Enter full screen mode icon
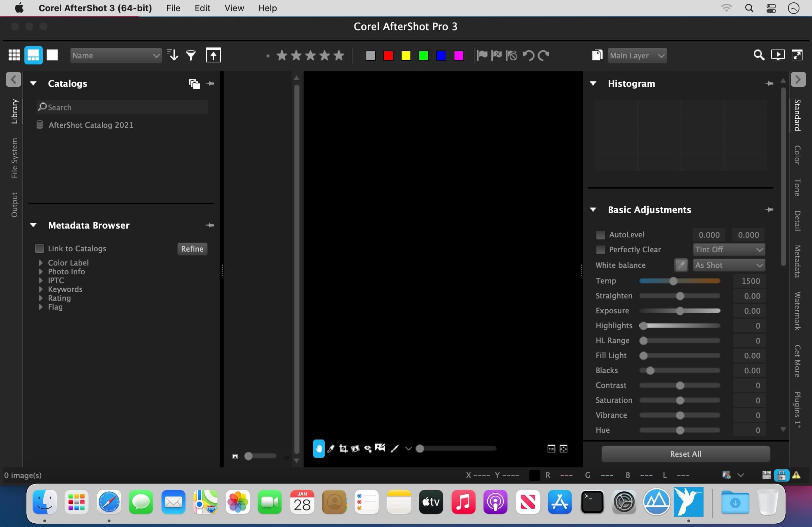The width and height of the screenshot is (812, 527). point(797,55)
